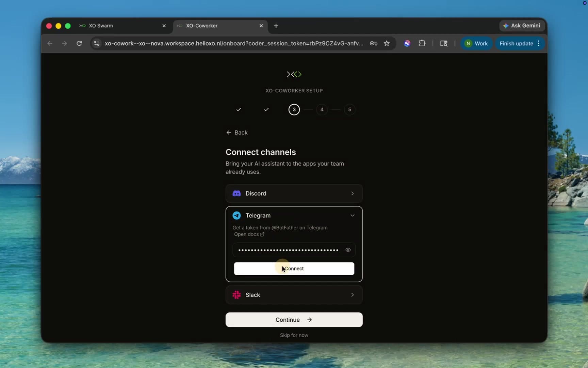Click the browser back arrow
This screenshot has width=588, height=368.
[50, 43]
